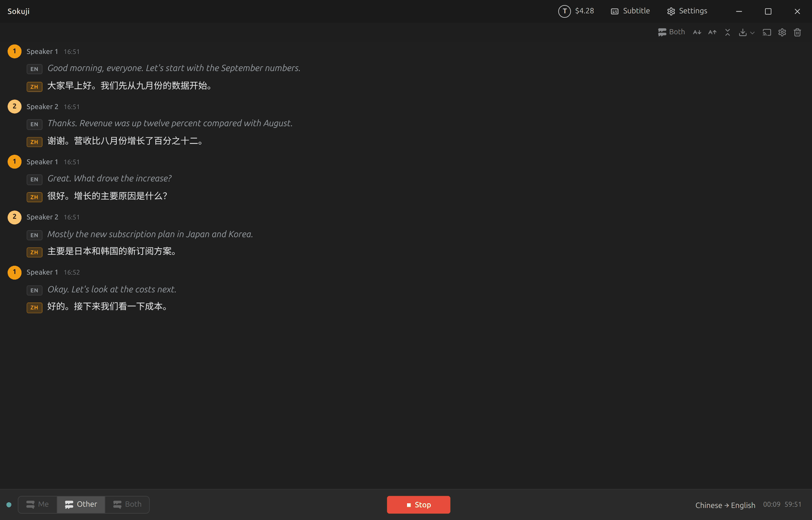Open Subtitle mode
The width and height of the screenshot is (812, 520).
click(x=630, y=11)
